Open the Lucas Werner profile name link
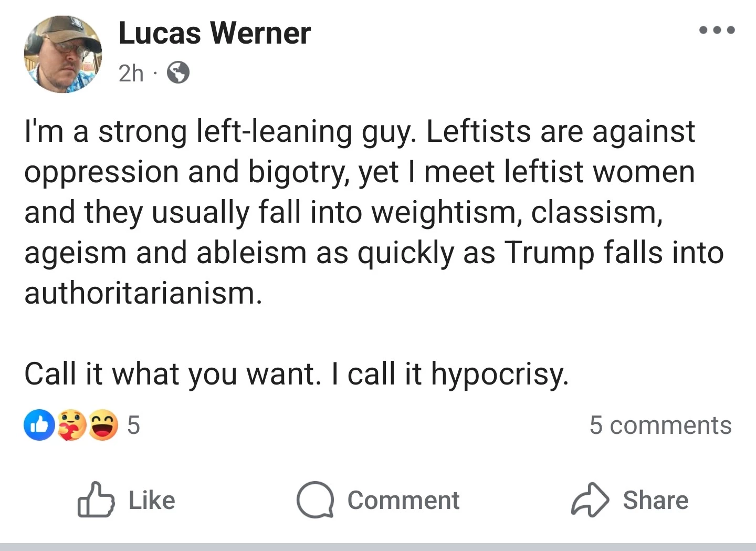The image size is (756, 551). (215, 33)
